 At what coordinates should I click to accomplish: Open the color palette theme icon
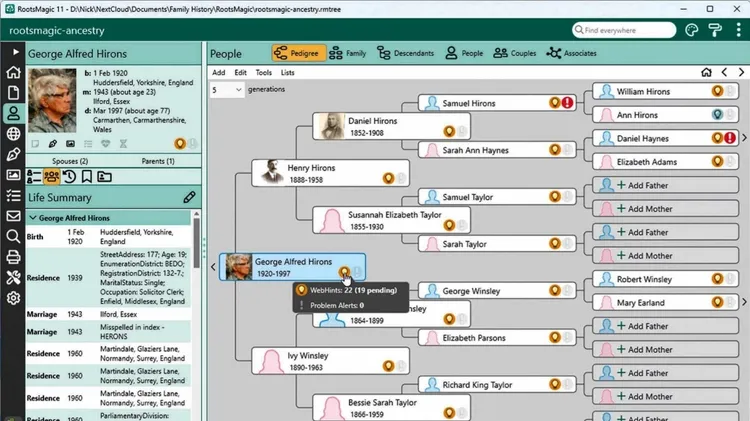[691, 30]
